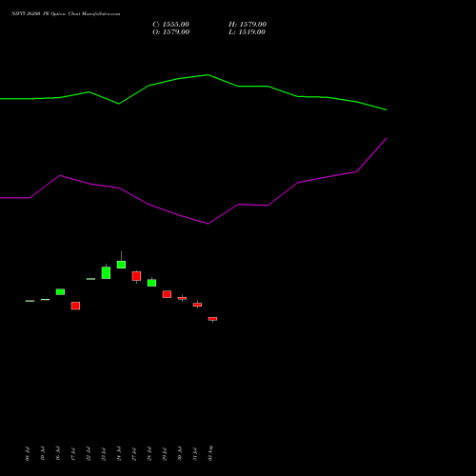This screenshot has height=476, width=476.
Task: Select the red candle above 17 Jul
Action: pyautogui.click(x=75, y=306)
